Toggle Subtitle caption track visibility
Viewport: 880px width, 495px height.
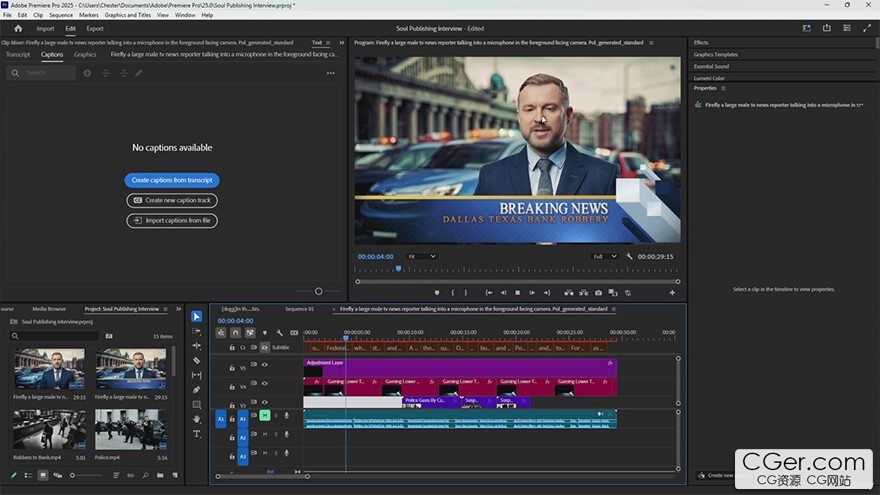click(x=264, y=347)
